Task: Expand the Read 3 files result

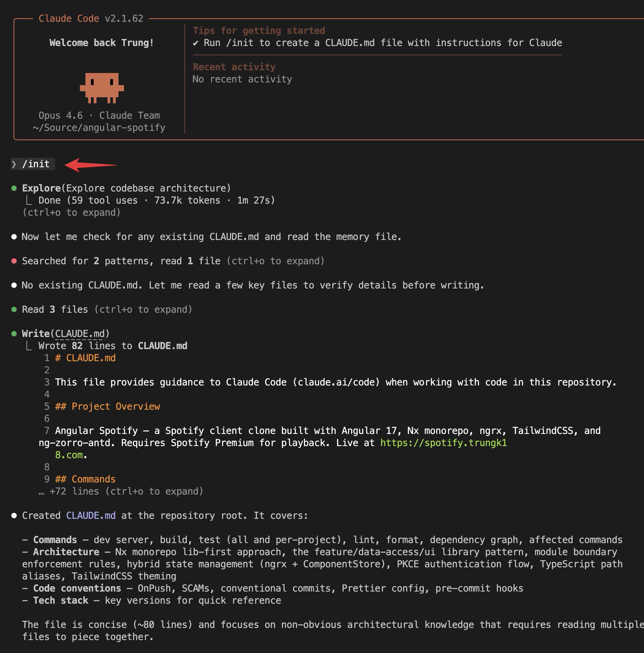Action: pyautogui.click(x=143, y=310)
